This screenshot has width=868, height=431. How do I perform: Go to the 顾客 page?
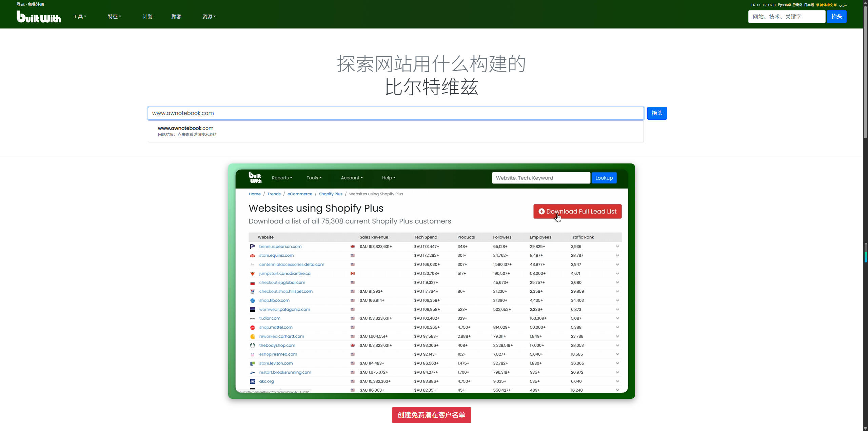tap(176, 17)
